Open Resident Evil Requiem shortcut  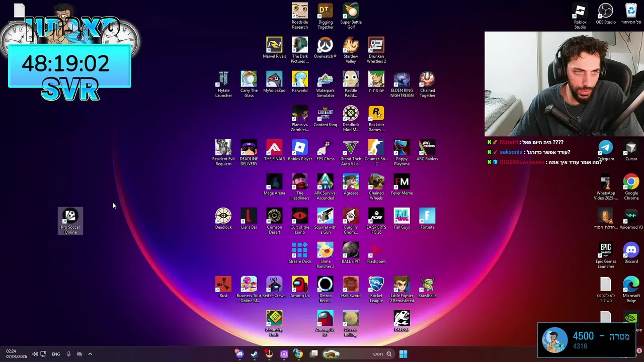[223, 153]
